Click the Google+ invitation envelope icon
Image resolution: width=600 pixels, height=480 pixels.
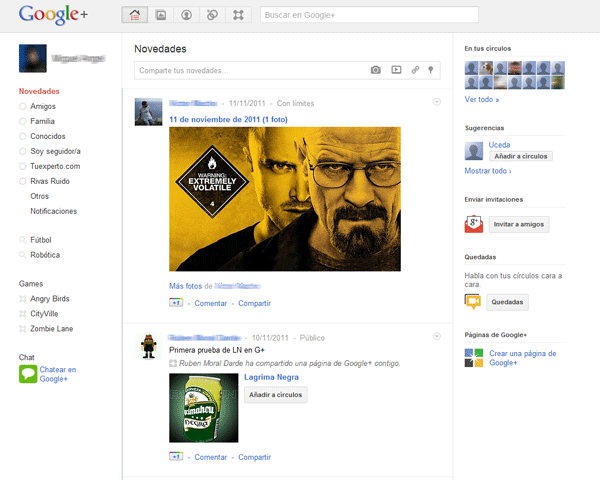474,224
